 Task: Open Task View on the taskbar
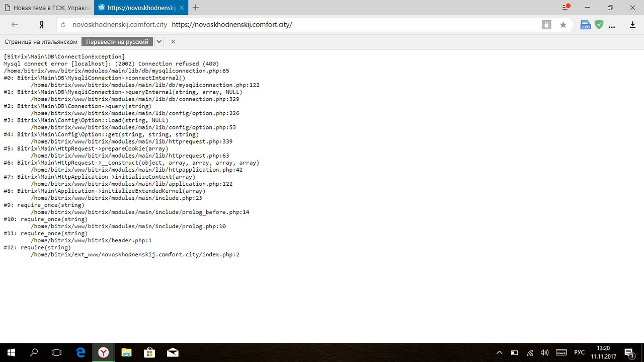[x=57, y=352]
